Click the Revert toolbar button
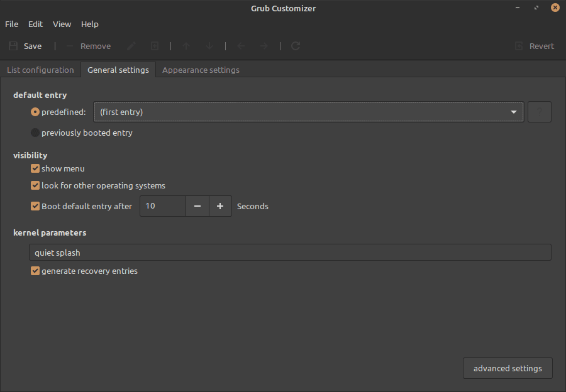The image size is (566, 392). coord(535,46)
